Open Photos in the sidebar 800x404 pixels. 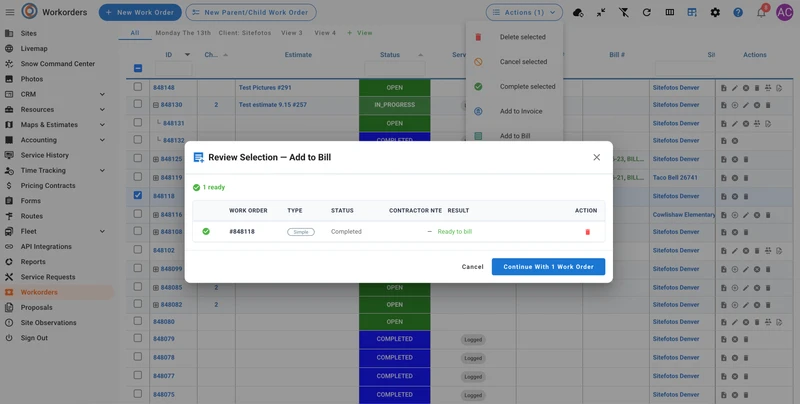[32, 79]
